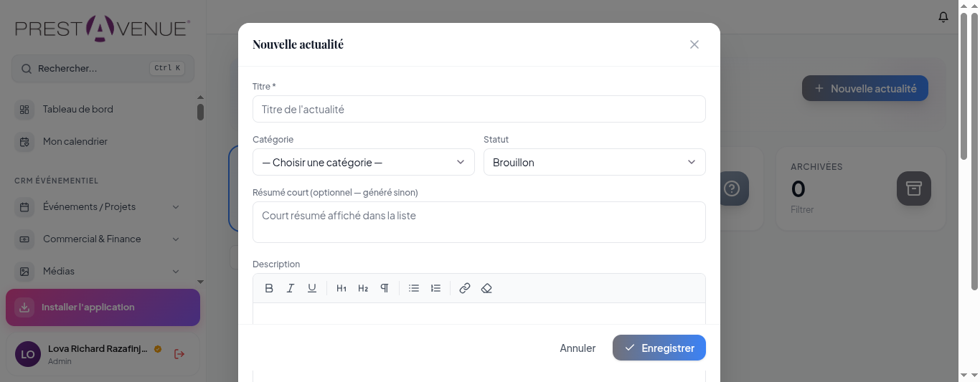Click the Événements / Projets calendar icon

[x=24, y=207]
